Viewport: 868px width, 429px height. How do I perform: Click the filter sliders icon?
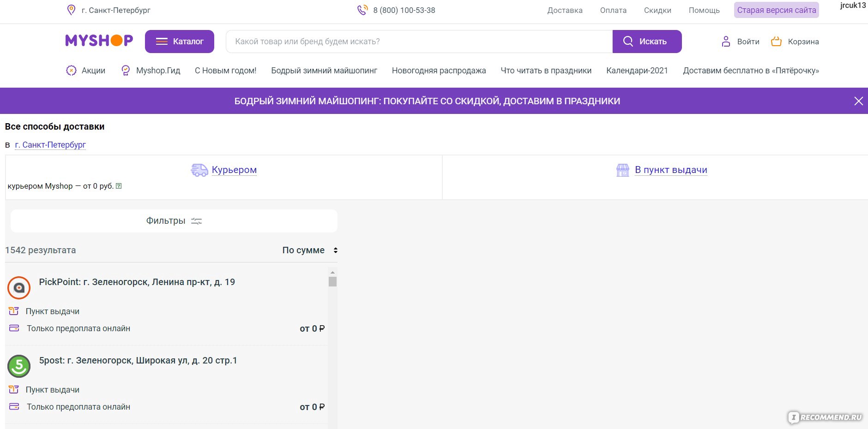(x=197, y=221)
